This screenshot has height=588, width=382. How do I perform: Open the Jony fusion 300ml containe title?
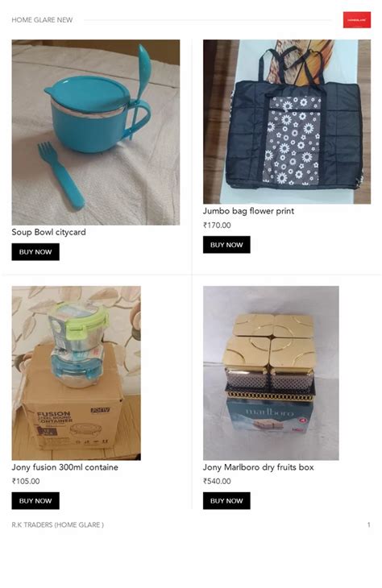(x=65, y=467)
